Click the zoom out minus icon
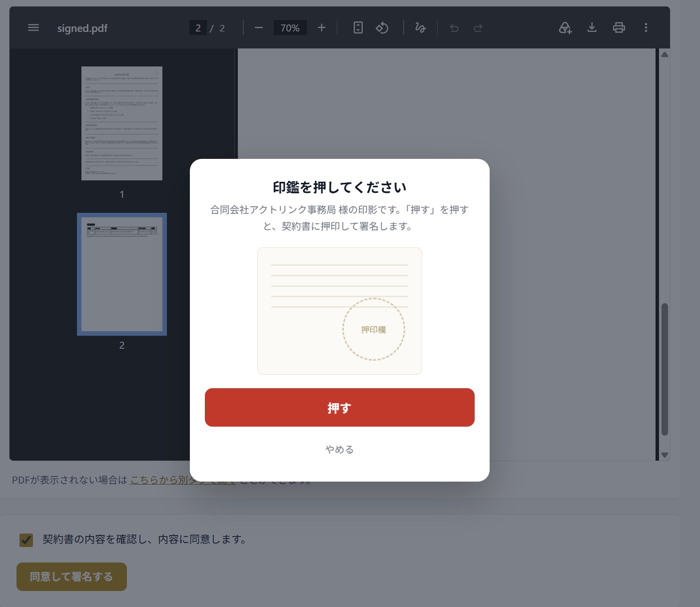 point(258,28)
